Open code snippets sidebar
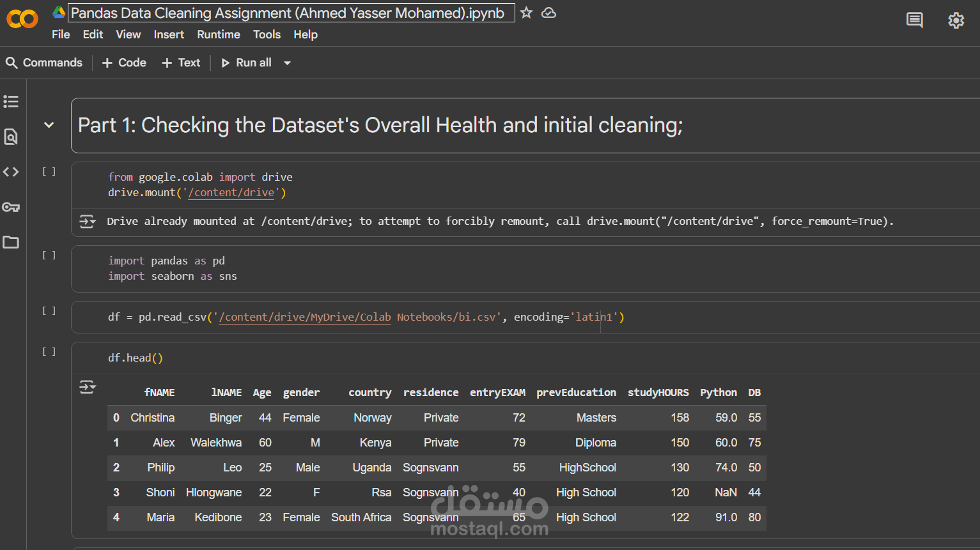This screenshot has width=980, height=550. click(x=11, y=172)
